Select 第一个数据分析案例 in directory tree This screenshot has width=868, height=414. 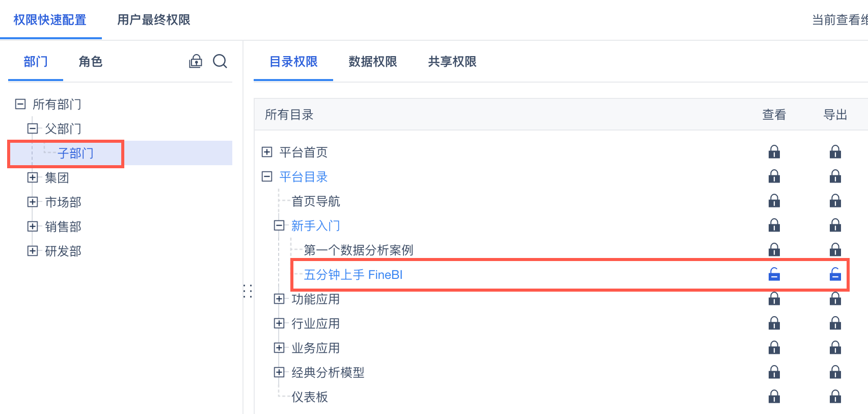[x=358, y=250]
